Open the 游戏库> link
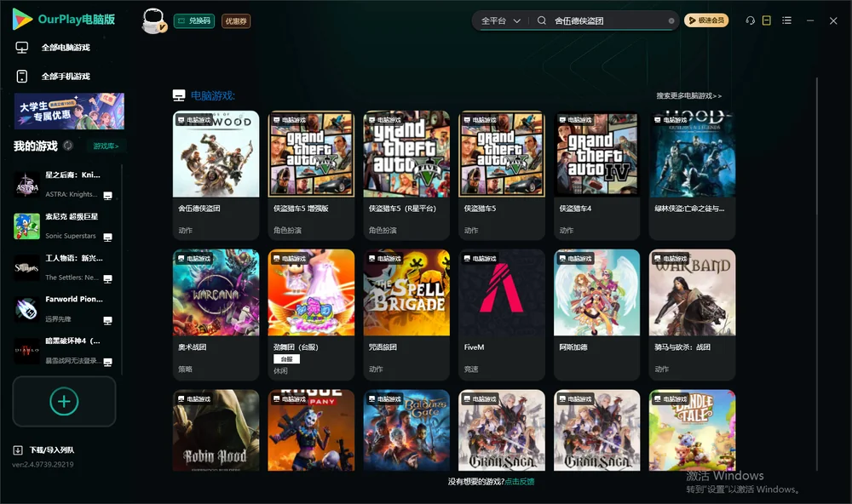Image resolution: width=852 pixels, height=504 pixels. [106, 146]
